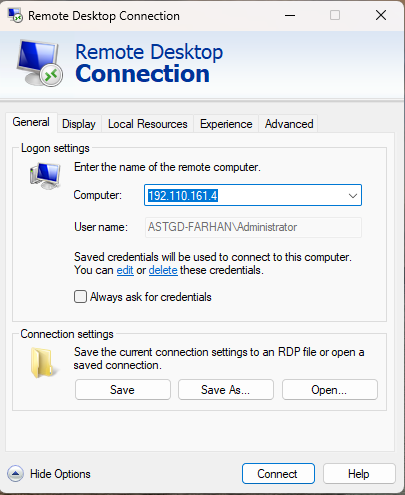This screenshot has height=495, width=405.
Task: Click the Remote Desktop title bar icon
Action: point(15,15)
